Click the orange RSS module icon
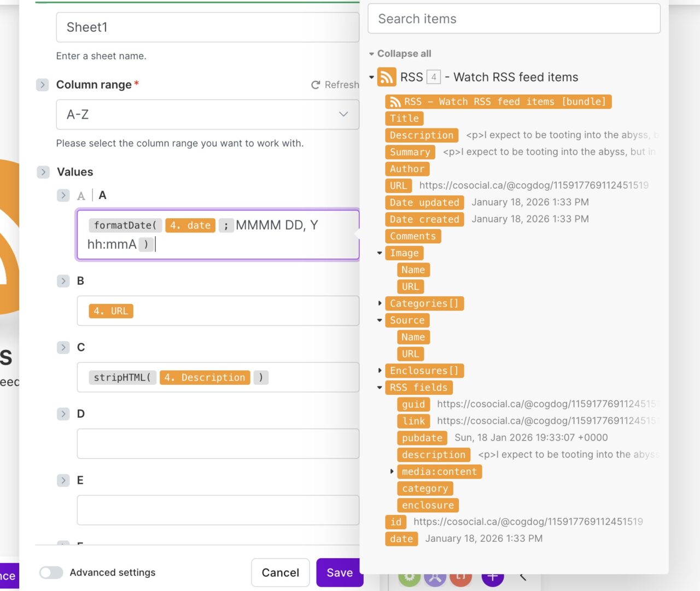The image size is (700, 591). coord(387,77)
